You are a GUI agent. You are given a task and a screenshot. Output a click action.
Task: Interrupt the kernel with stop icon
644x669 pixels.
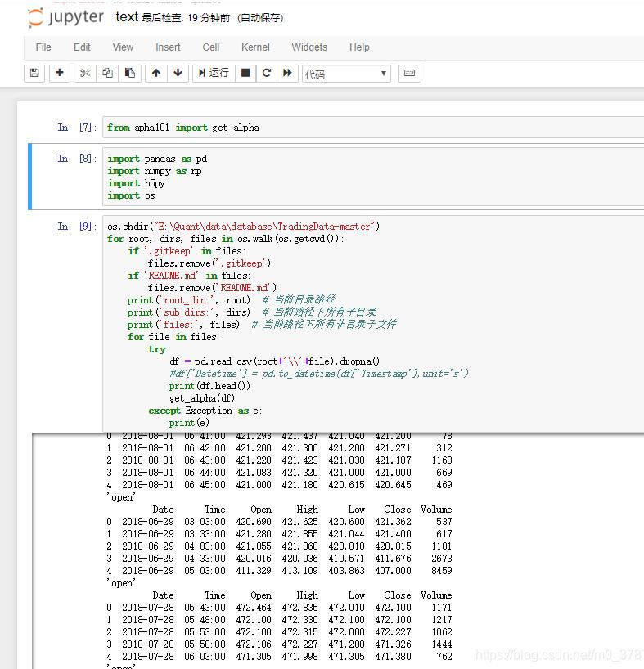[x=245, y=73]
